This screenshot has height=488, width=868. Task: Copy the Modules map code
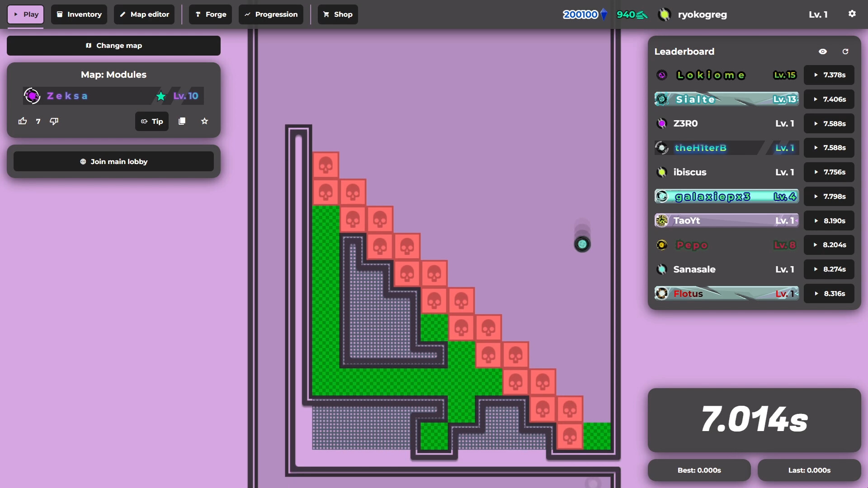182,121
